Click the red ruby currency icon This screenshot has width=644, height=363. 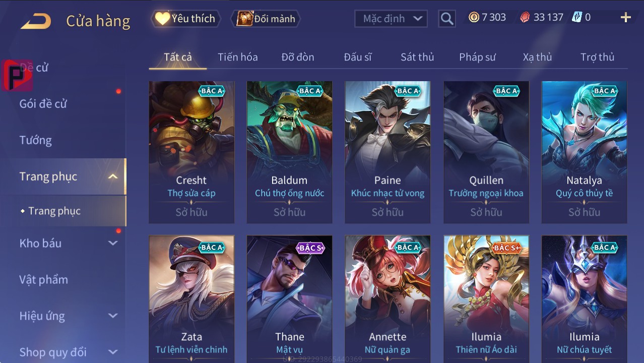pos(525,18)
